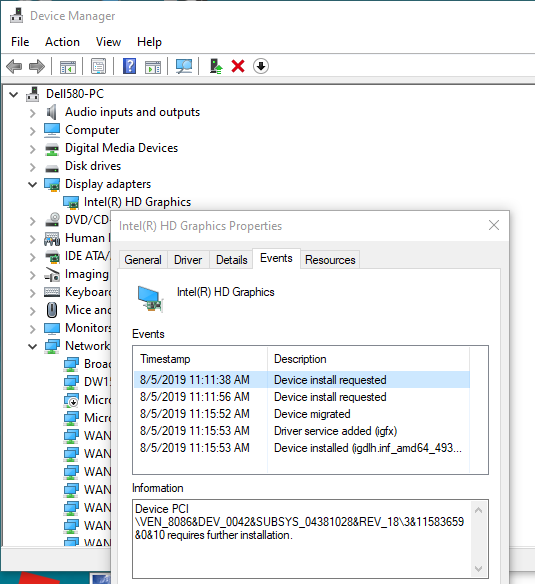This screenshot has height=584, width=535.
Task: Click Update device driver toolbar icon
Action: (x=216, y=67)
